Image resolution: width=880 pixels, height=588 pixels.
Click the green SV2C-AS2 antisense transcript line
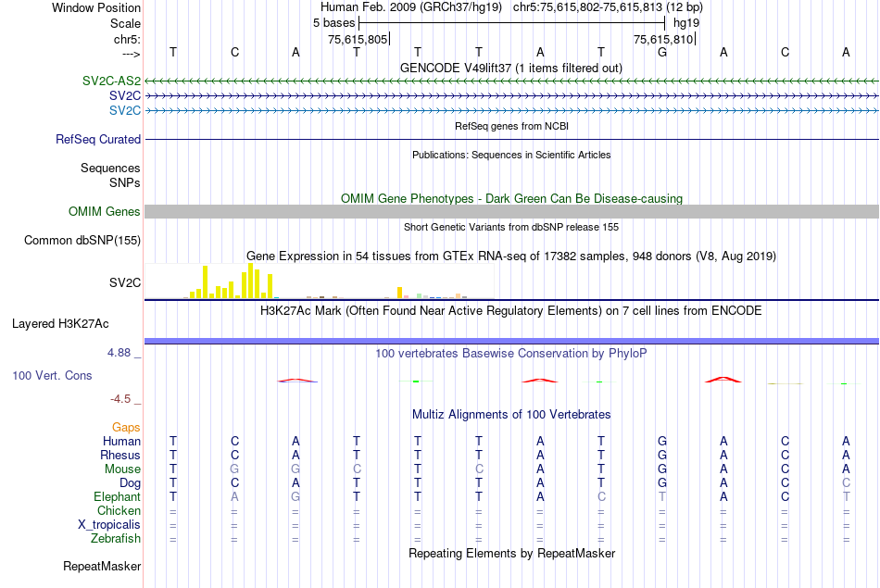(x=511, y=81)
